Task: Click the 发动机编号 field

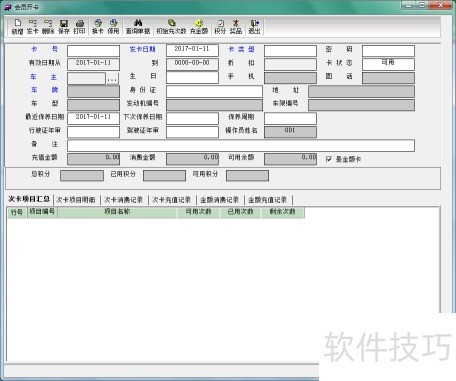Action: [x=214, y=105]
